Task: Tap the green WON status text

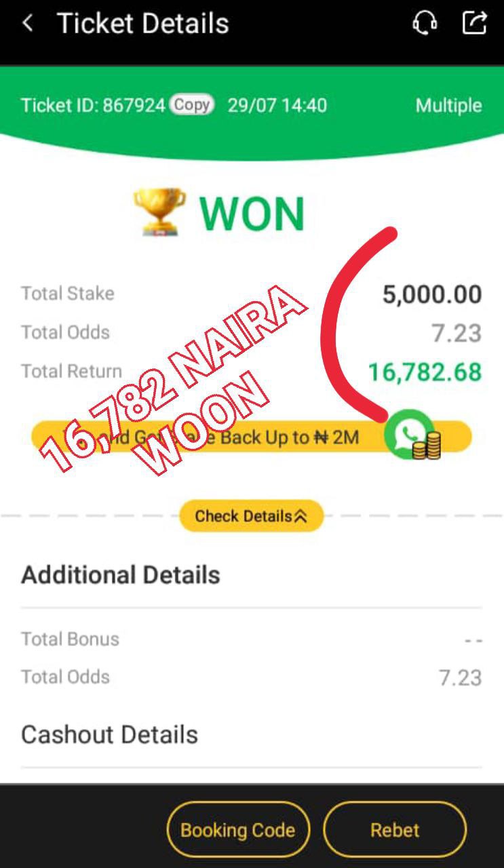Action: [x=252, y=214]
